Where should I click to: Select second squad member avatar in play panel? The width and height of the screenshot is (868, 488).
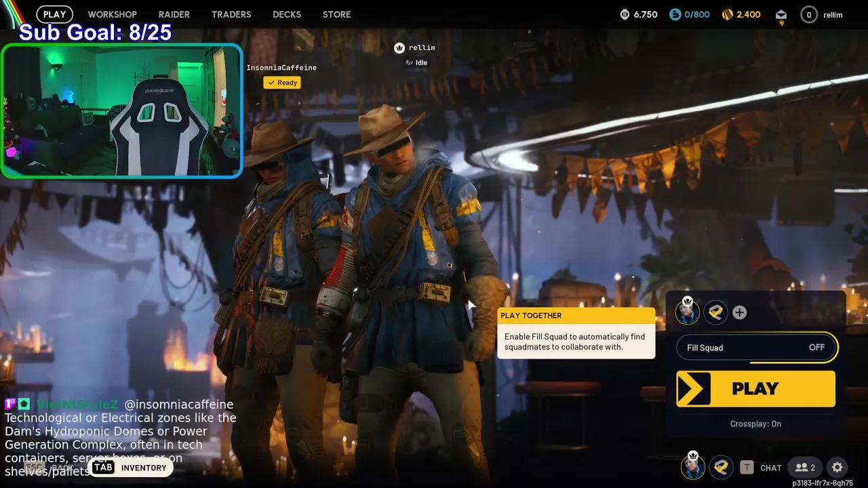(x=715, y=312)
